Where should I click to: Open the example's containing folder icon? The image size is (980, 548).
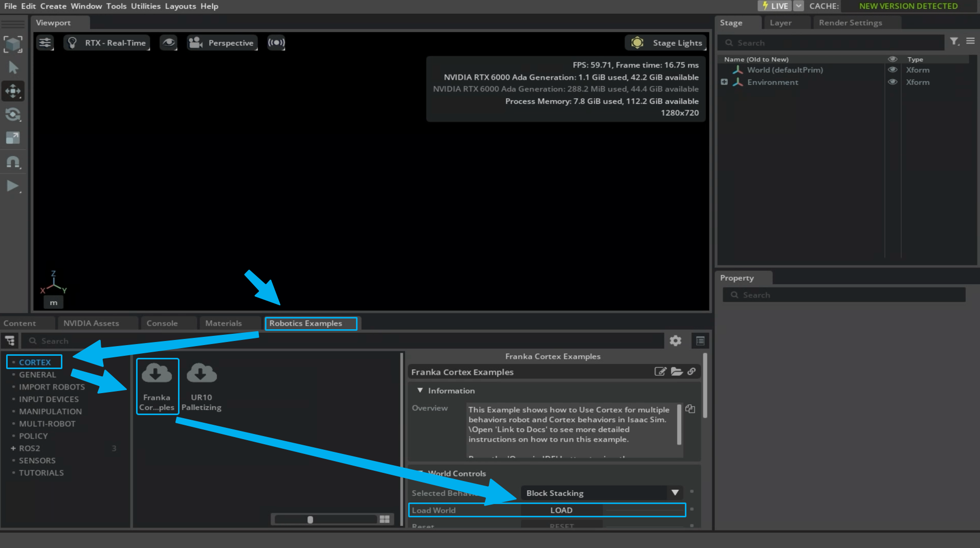[677, 372]
